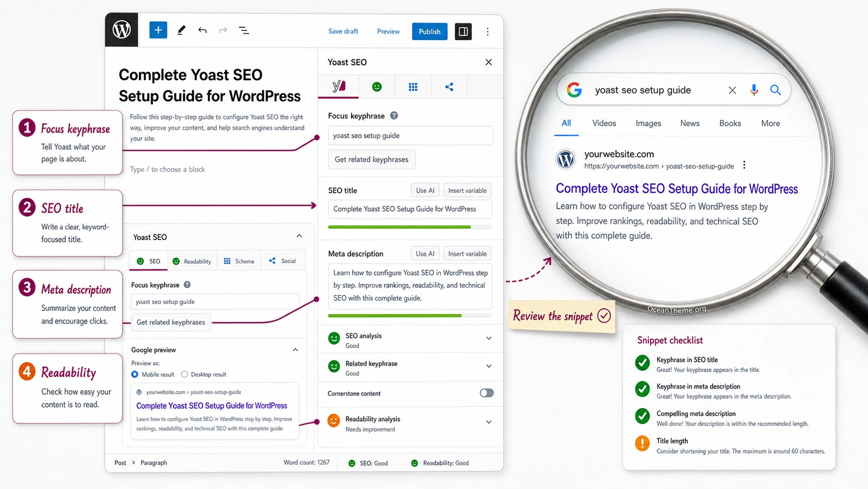Open the Yoast logo tab in sidebar
The height and width of the screenshot is (489, 868).
338,87
